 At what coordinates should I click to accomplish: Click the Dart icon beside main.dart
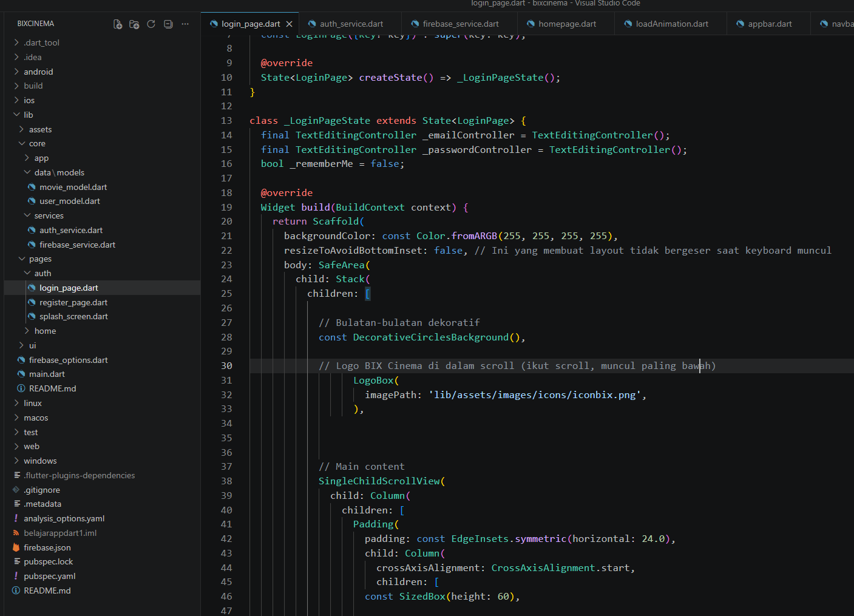tap(21, 374)
